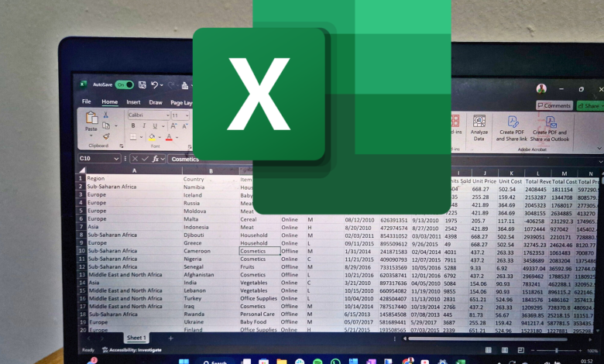The height and width of the screenshot is (364, 604).
Task: Toggle Bold formatting
Action: point(133,125)
